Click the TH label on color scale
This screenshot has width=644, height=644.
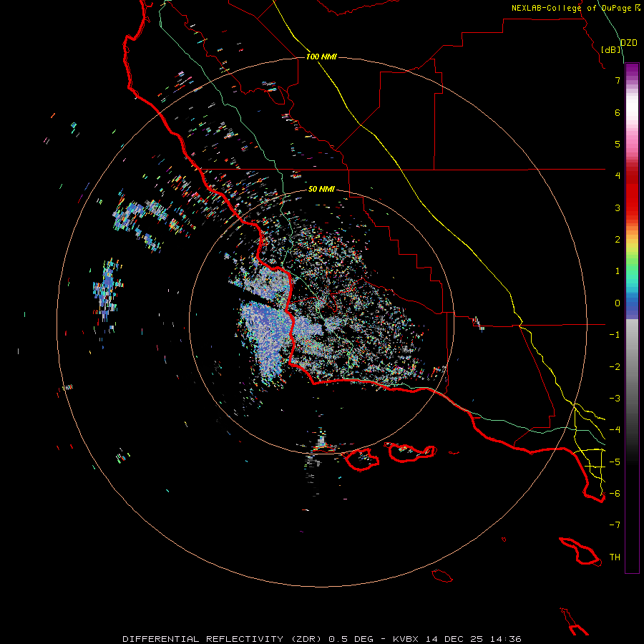(615, 557)
